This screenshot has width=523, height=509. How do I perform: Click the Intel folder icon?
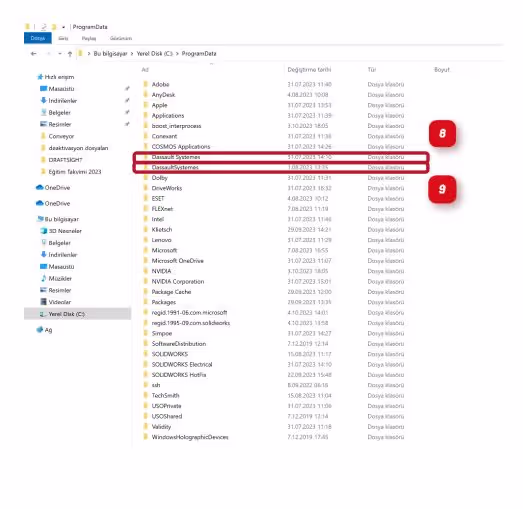[146, 219]
